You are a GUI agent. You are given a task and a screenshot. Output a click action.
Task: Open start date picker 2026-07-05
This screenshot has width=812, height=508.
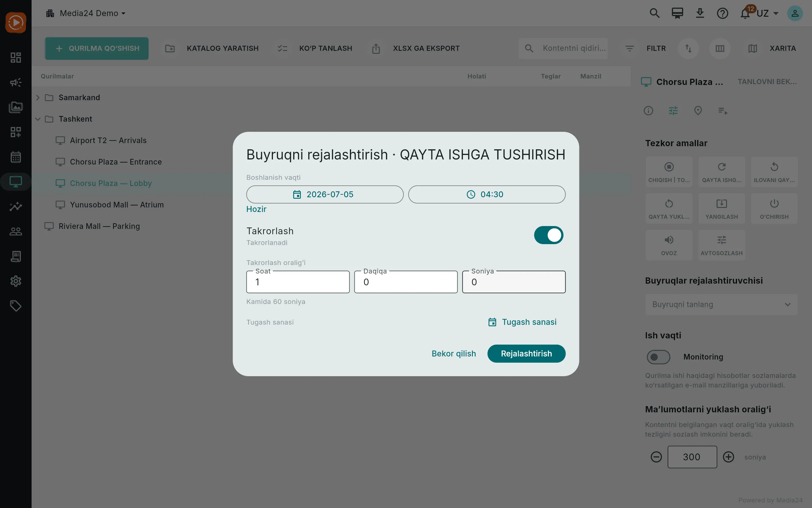pyautogui.click(x=325, y=194)
